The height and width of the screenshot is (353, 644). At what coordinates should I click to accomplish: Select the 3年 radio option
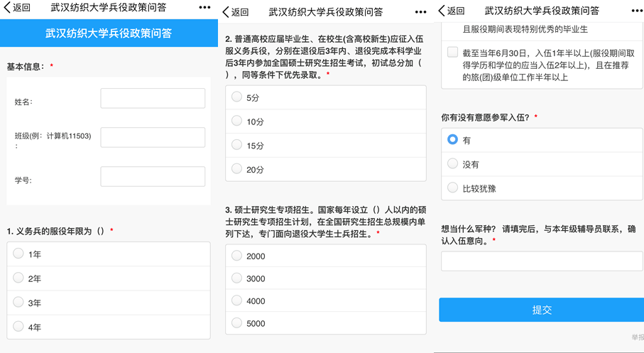tap(109, 303)
